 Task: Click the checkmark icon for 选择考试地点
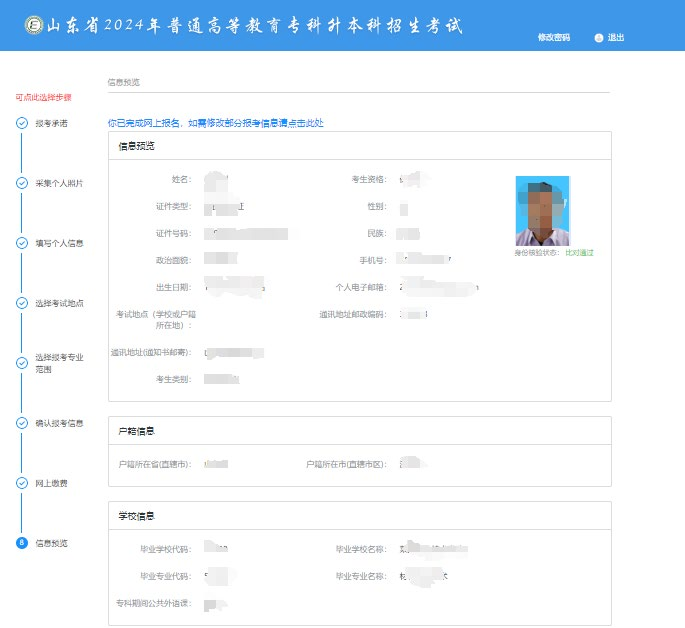tap(22, 303)
